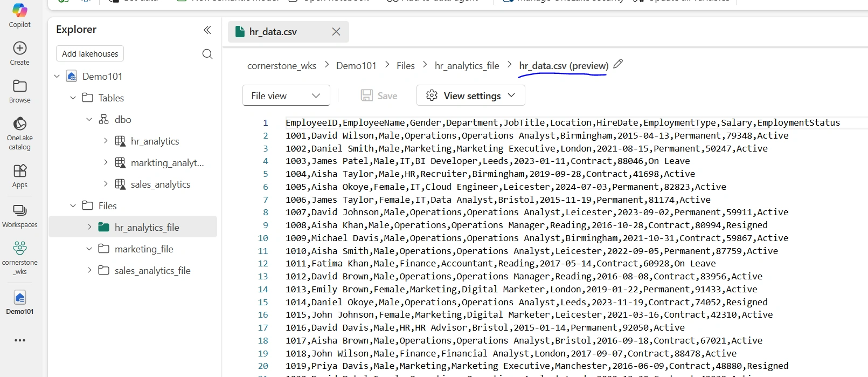Open the sidebar ellipsis menu

pyautogui.click(x=20, y=340)
